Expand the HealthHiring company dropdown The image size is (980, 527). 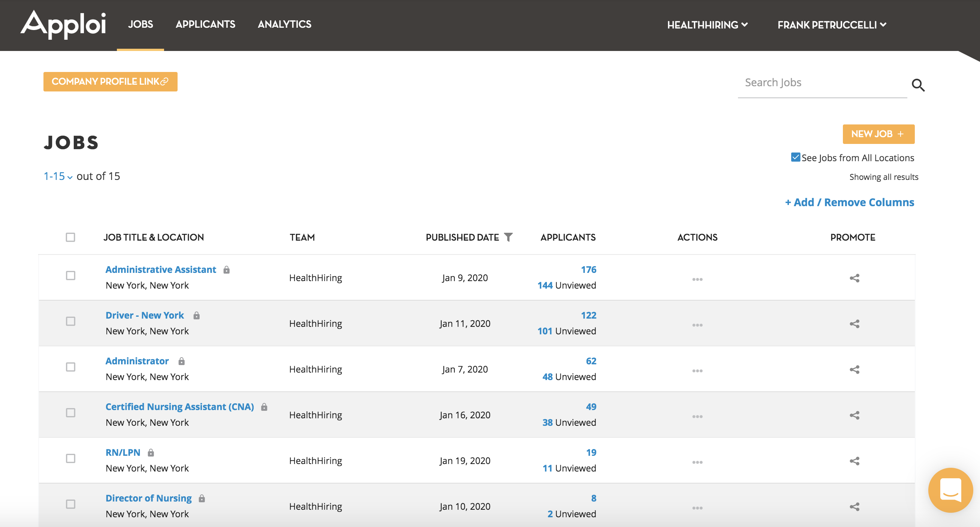[707, 25]
